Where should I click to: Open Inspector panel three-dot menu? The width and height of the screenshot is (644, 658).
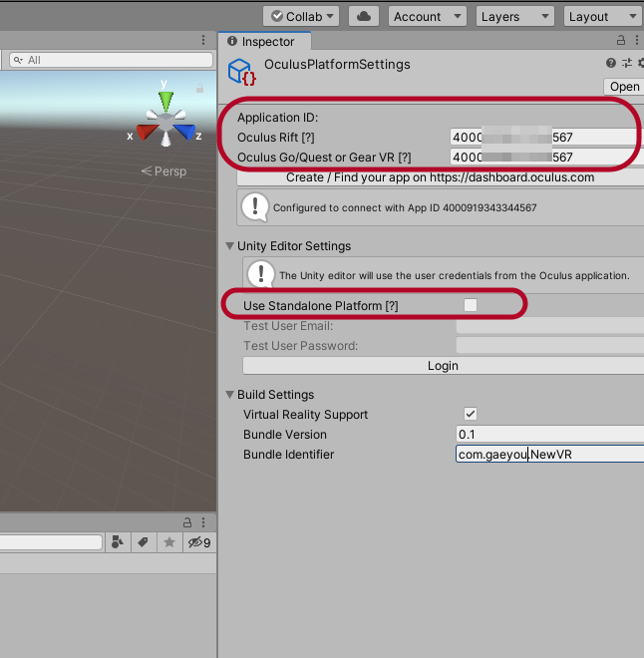(637, 40)
